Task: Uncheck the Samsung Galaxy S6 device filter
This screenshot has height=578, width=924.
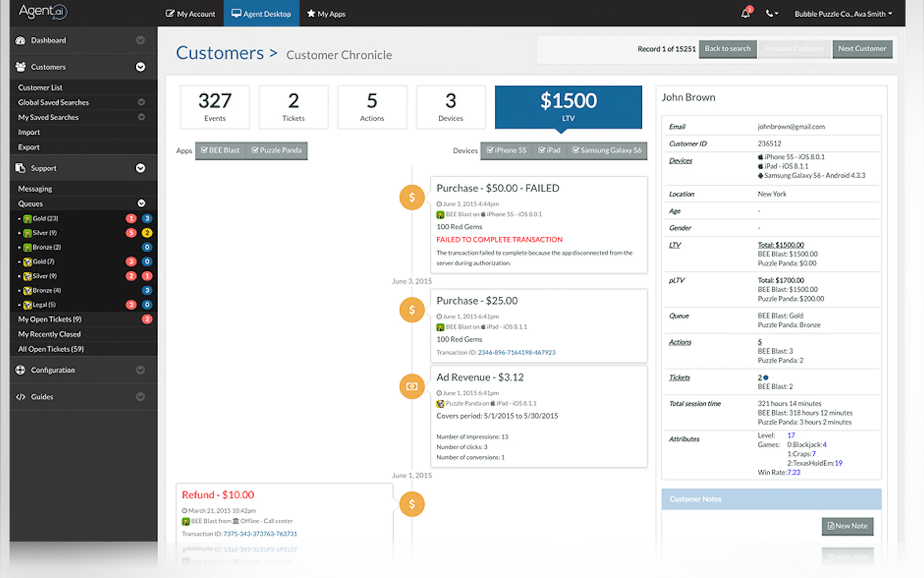Action: [606, 150]
